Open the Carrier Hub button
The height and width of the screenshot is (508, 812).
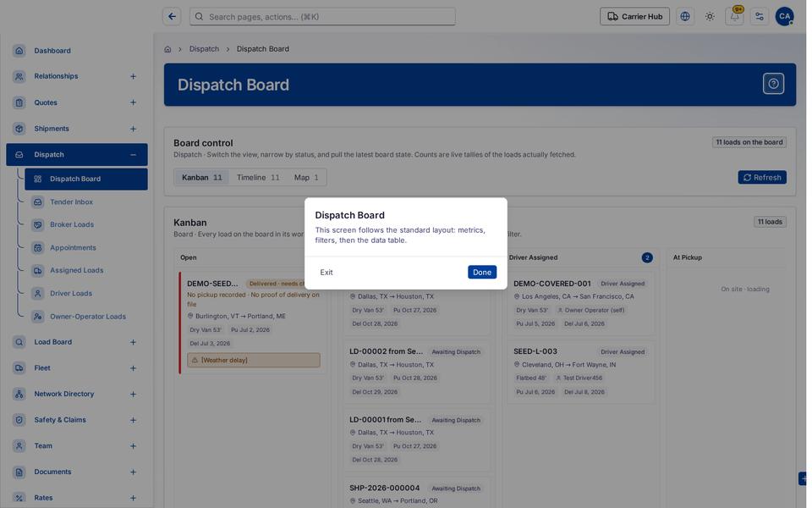[634, 17]
